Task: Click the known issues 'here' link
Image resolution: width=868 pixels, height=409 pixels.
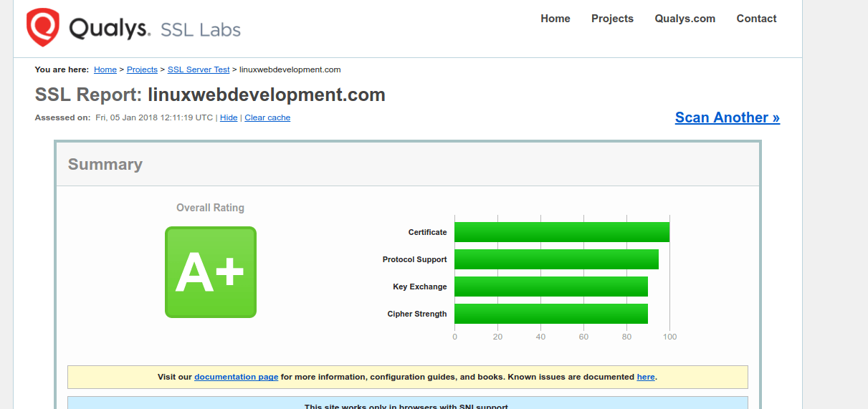Action: [646, 377]
